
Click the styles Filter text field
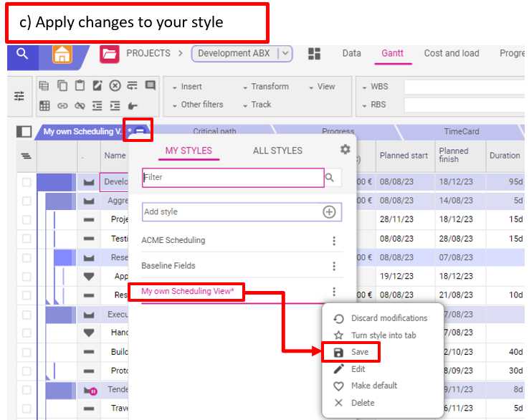pos(232,177)
